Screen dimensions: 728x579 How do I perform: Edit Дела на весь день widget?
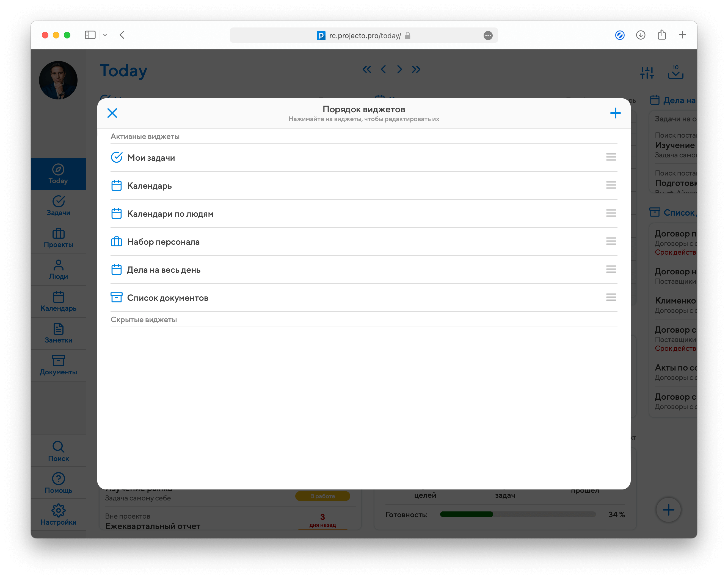click(164, 270)
